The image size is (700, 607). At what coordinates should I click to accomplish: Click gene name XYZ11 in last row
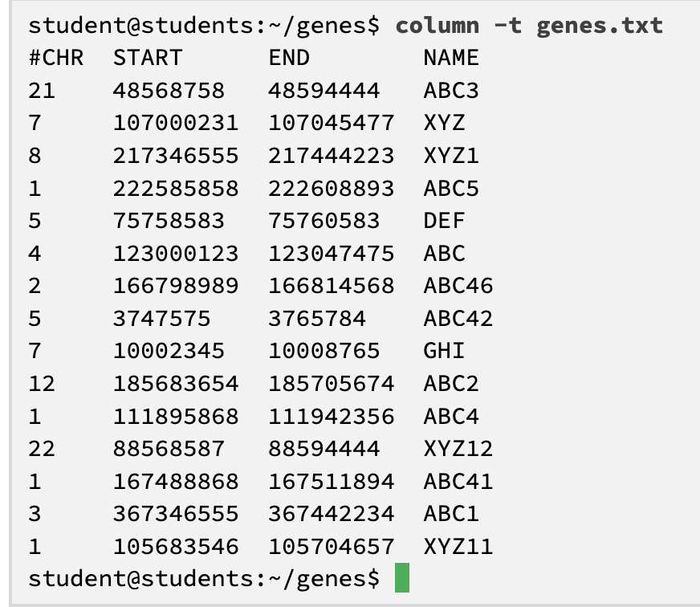[458, 546]
